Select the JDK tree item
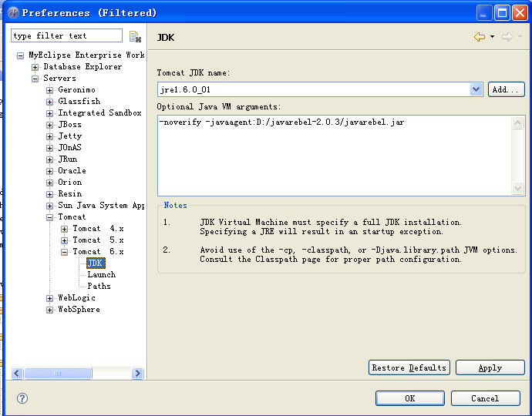 [96, 263]
